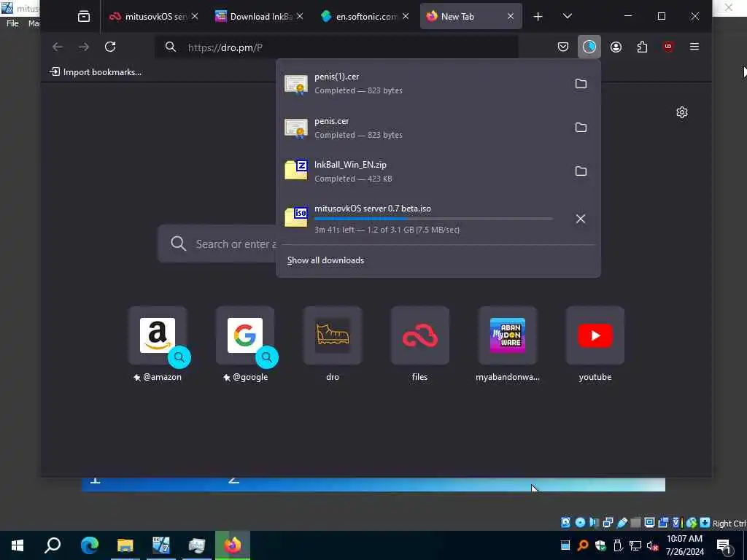
Task: Click Show all downloads
Action: click(325, 260)
